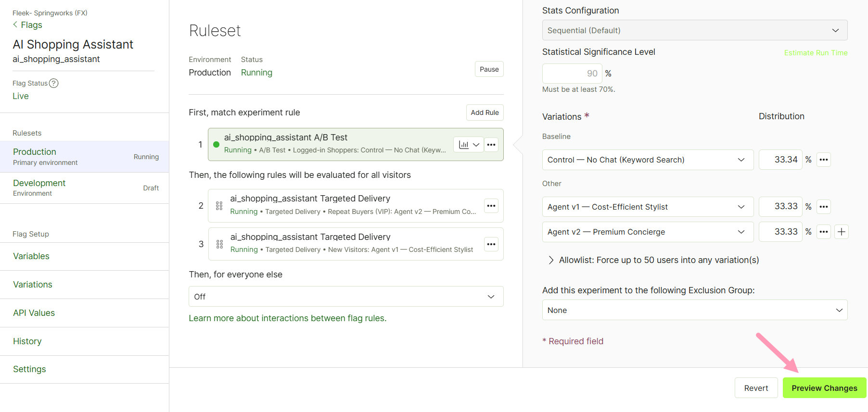The height and width of the screenshot is (412, 868).
Task: Edit Statistical Significance Level field
Action: [572, 74]
